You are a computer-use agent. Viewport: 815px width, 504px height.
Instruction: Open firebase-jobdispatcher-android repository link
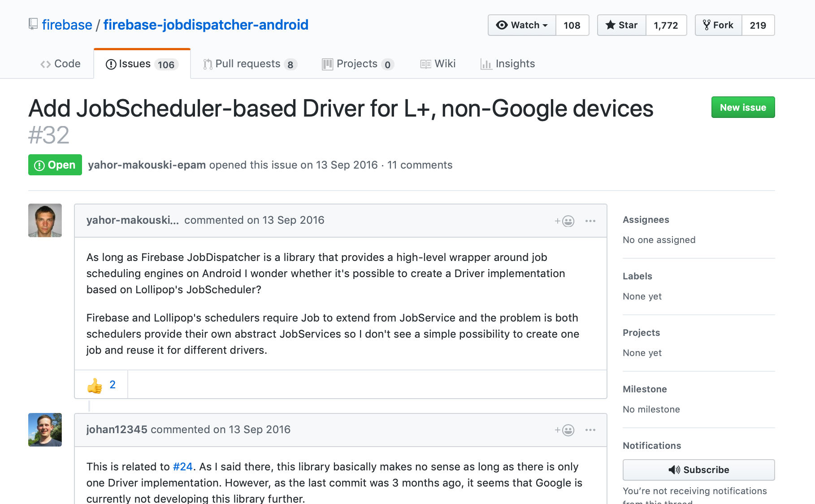coord(206,25)
